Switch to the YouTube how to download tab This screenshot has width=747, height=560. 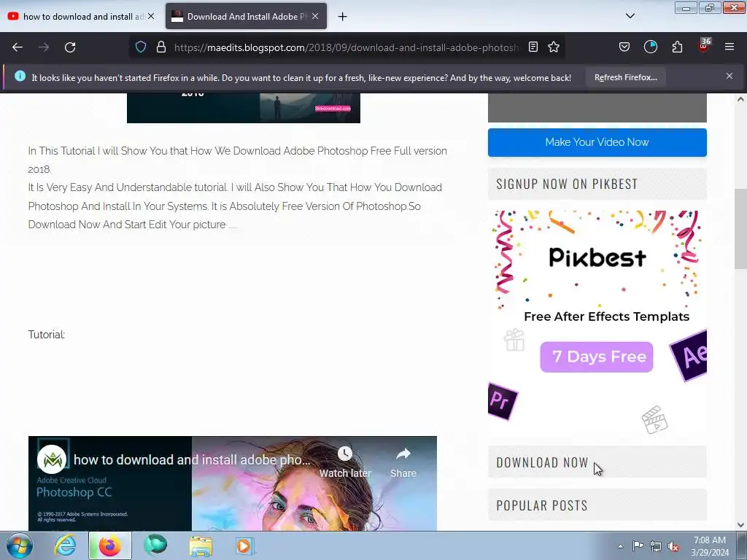pyautogui.click(x=81, y=17)
